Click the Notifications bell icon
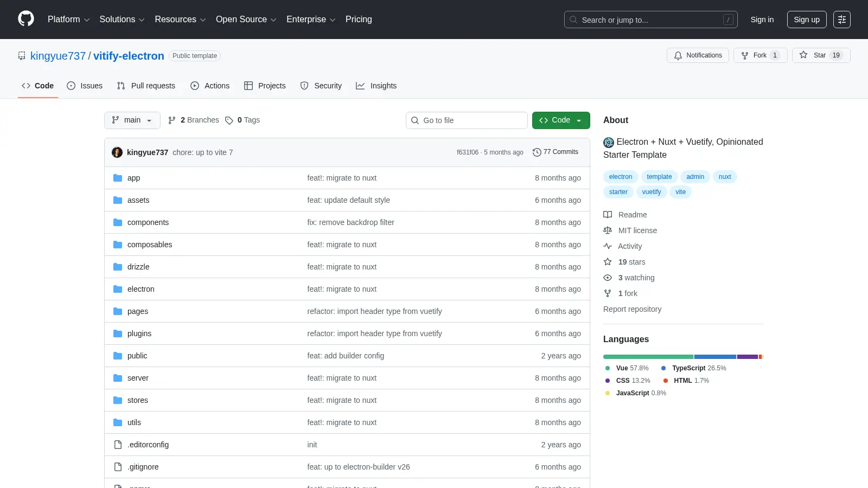 [678, 55]
